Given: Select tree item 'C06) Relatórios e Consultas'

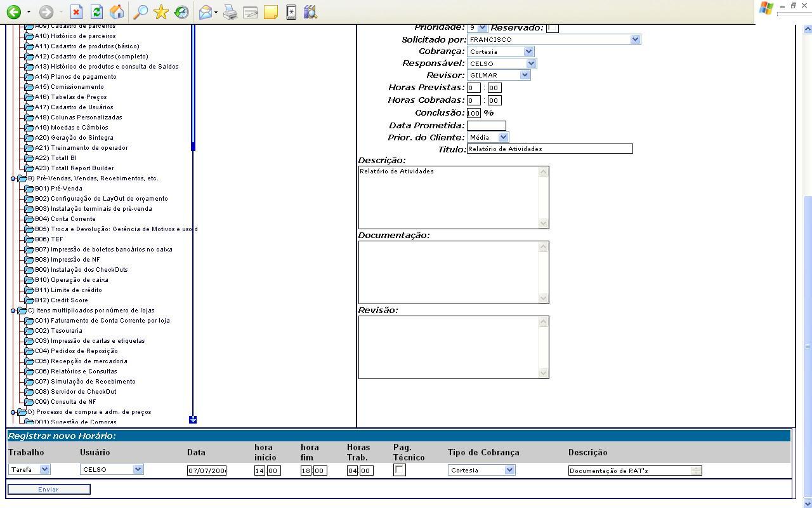Looking at the screenshot, I should coord(76,371).
